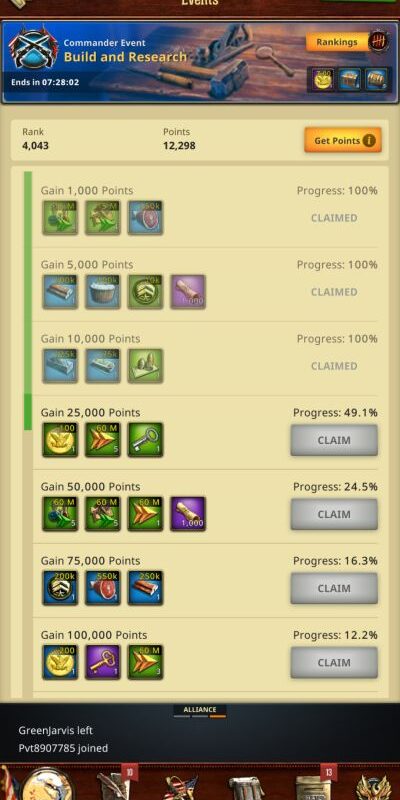
Task: Open the chat message 'Pvt8907785 joined'
Action: point(63,748)
